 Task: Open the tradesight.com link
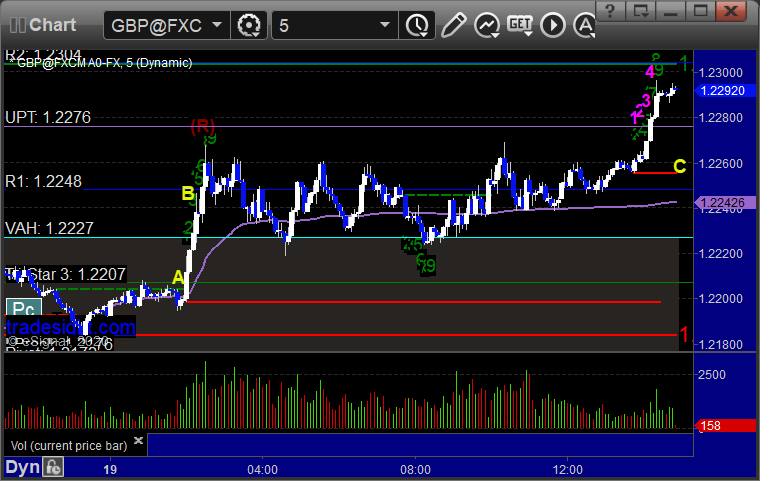pos(71,327)
